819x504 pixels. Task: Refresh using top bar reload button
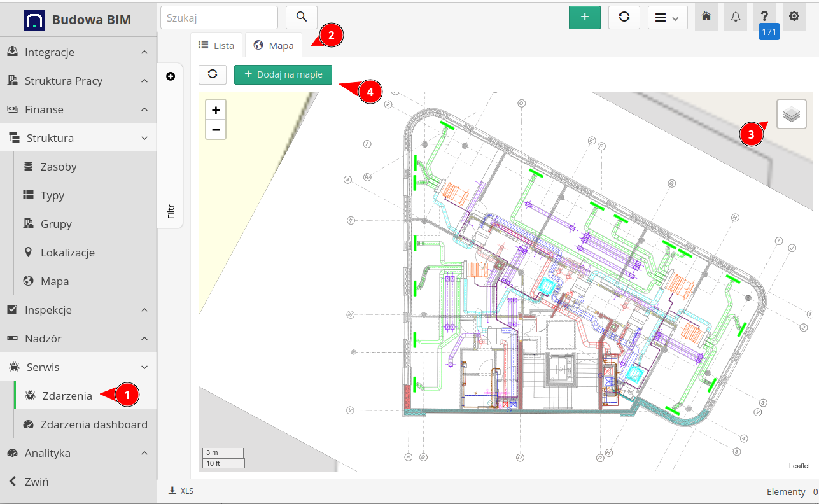point(624,17)
